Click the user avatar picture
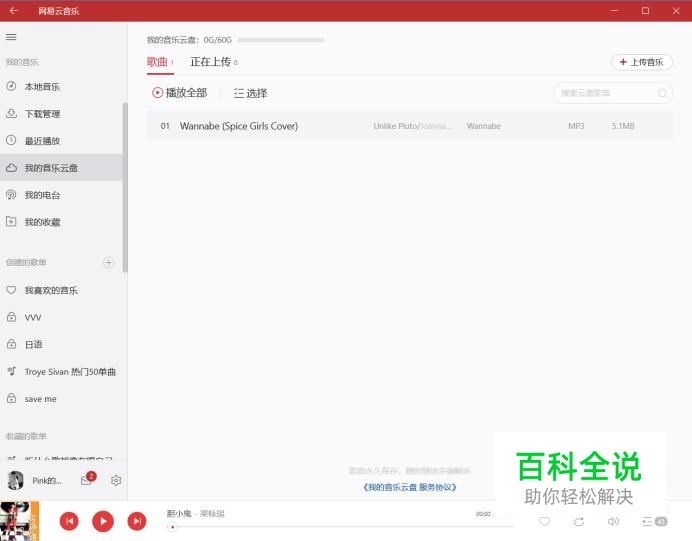The height and width of the screenshot is (541, 692). [x=15, y=480]
